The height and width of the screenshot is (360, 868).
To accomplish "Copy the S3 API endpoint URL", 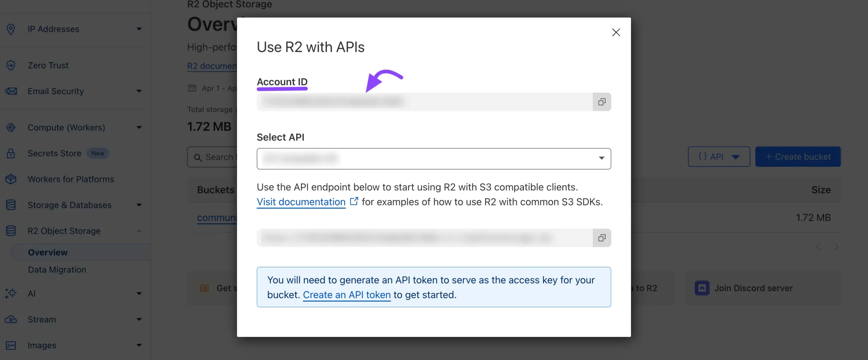I will pyautogui.click(x=602, y=238).
